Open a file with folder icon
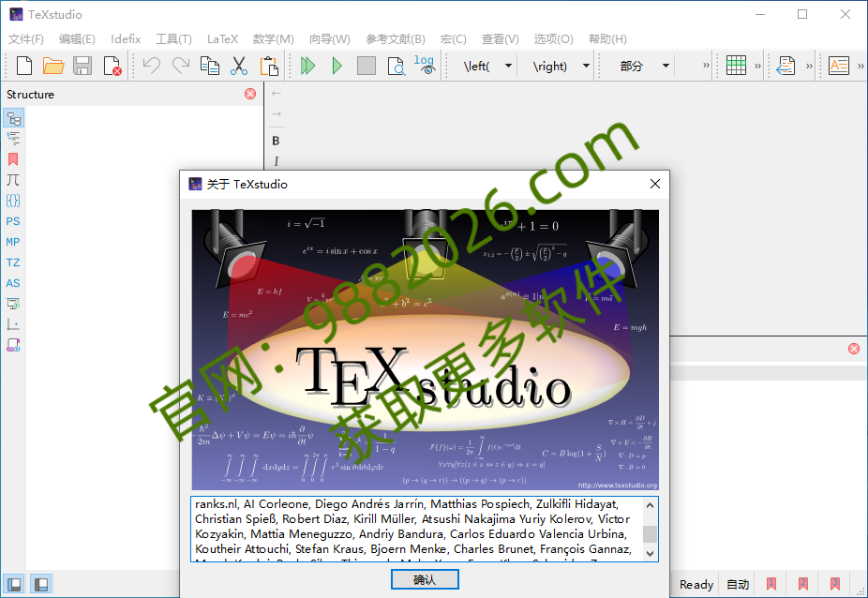Screen dimensions: 868x598 point(53,66)
